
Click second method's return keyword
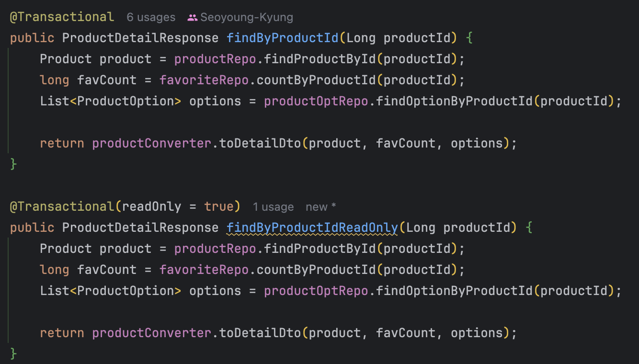[62, 333]
